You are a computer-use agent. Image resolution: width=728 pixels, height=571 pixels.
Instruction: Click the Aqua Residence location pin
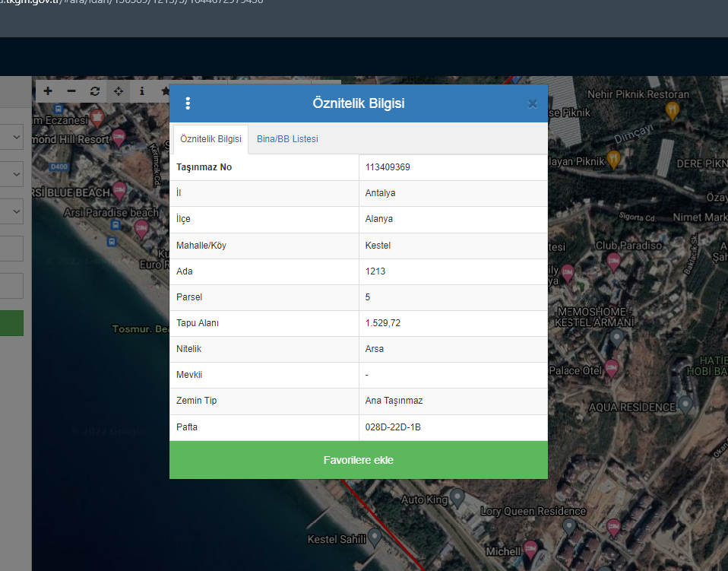[x=685, y=405]
